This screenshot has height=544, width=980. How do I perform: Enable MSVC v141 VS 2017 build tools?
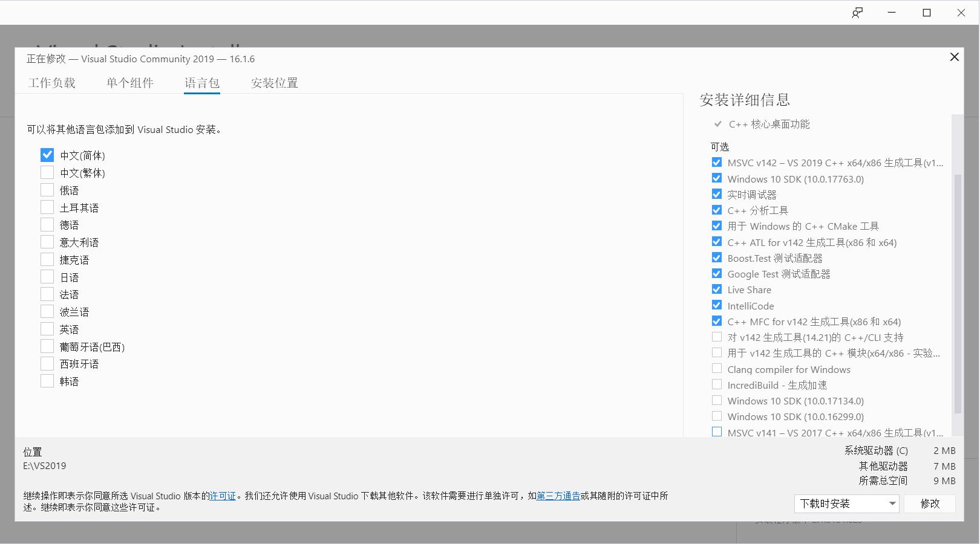click(x=717, y=432)
